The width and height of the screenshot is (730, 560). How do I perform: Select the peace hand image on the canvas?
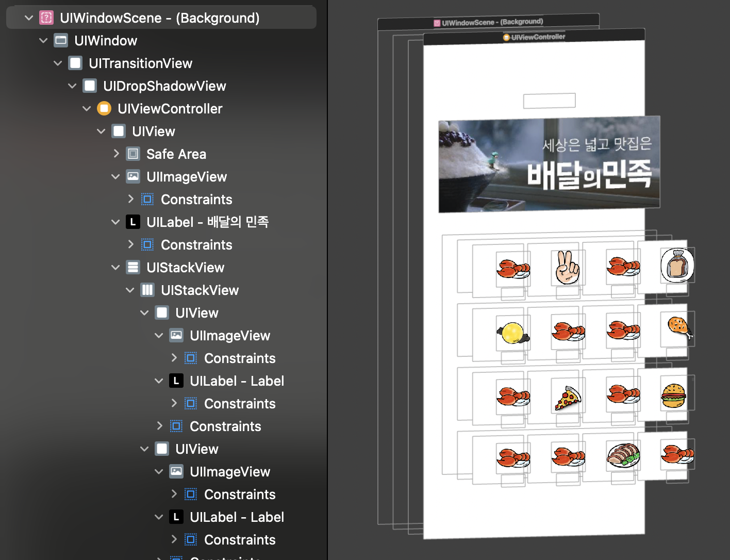[x=567, y=267]
